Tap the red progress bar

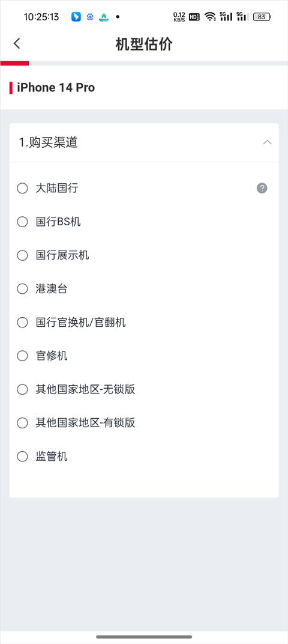tap(14, 63)
